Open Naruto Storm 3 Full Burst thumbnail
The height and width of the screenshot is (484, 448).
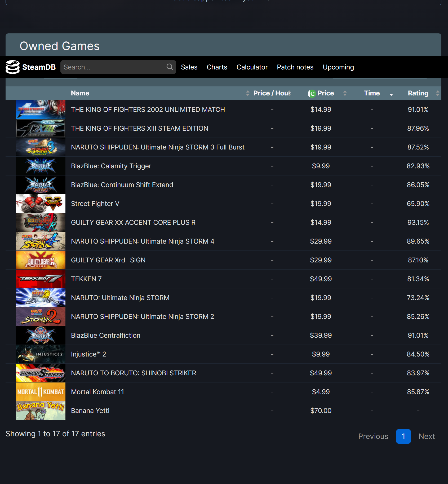coord(41,147)
